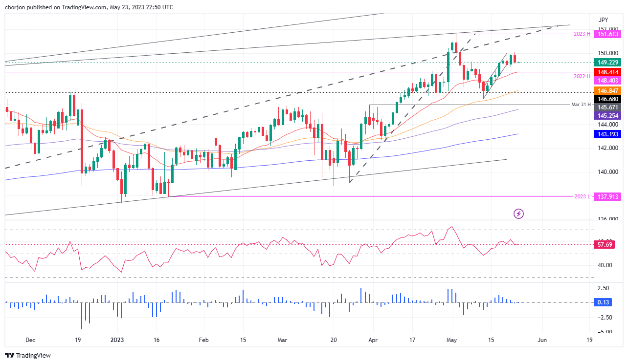This screenshot has height=364, width=628.
Task: Click the Feb date on time axis
Action: [x=204, y=340]
